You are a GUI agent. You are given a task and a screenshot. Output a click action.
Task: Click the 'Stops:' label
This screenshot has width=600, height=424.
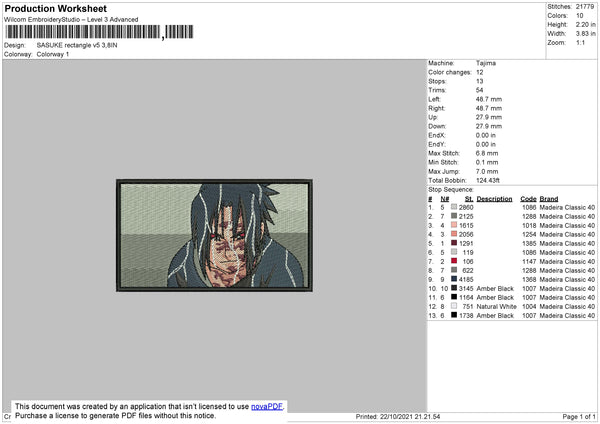437,81
